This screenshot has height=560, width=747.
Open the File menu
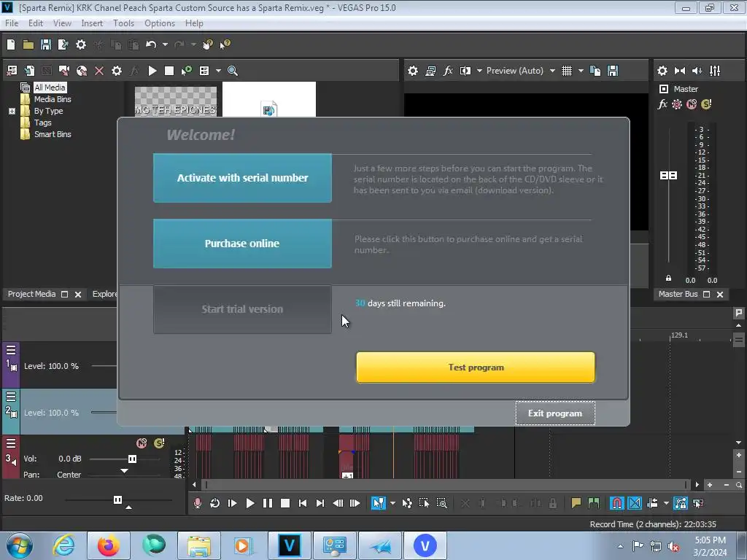(12, 23)
